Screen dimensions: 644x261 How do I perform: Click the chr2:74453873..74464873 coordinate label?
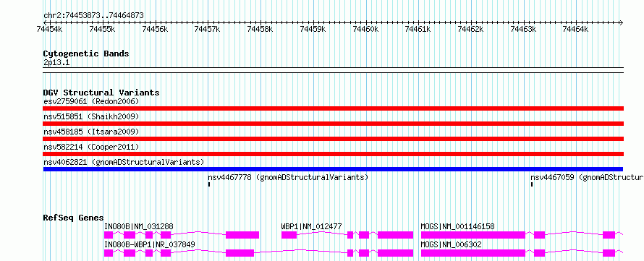tap(93, 16)
